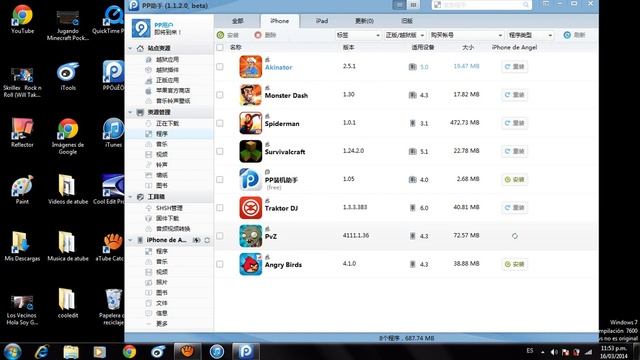Click the green install icon in toolbar

pyautogui.click(x=220, y=35)
